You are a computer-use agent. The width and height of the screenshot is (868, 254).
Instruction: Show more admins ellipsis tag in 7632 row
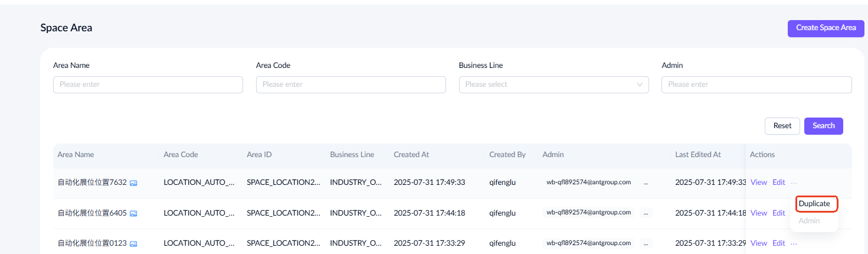[646, 183]
